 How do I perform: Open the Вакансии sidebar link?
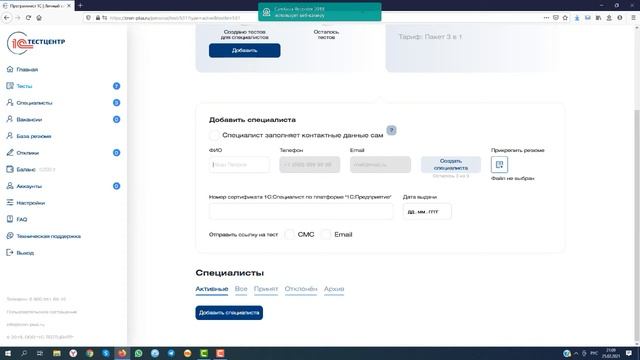[x=29, y=120]
